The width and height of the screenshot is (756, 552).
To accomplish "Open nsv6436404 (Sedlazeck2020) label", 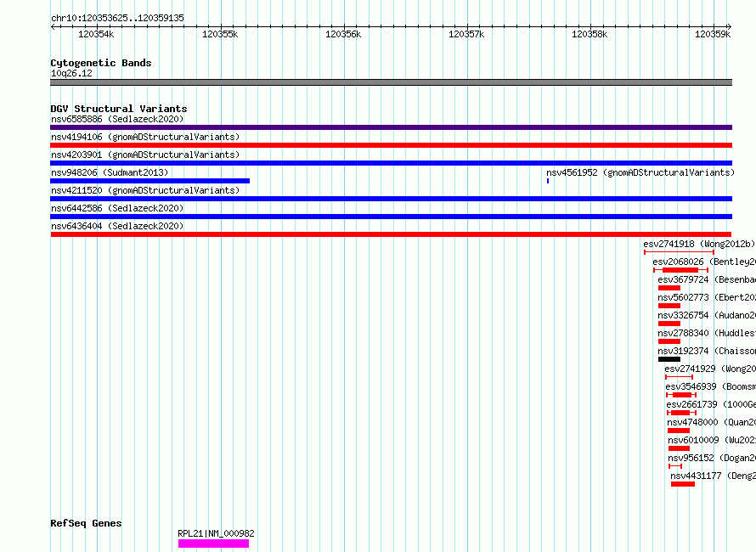I will (117, 226).
